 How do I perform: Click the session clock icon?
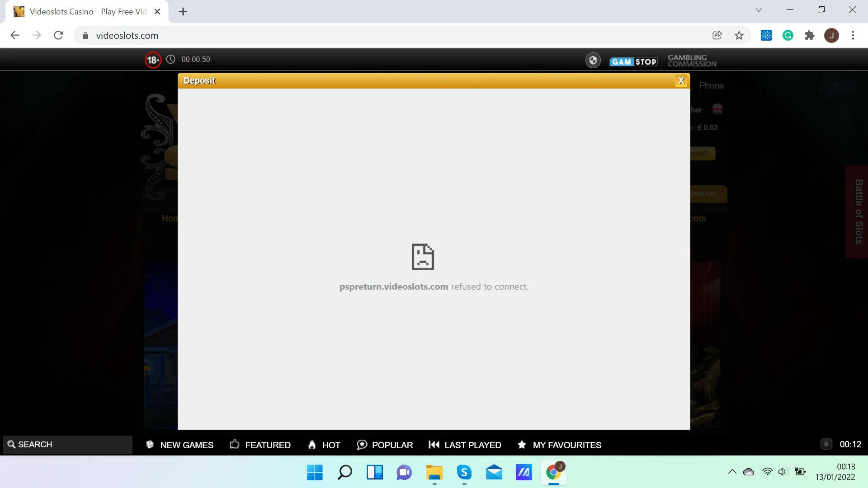coord(170,59)
